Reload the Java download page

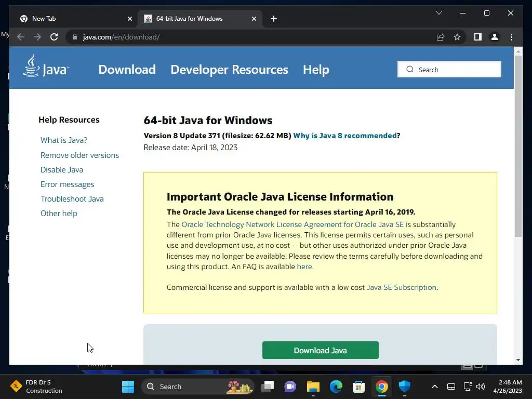click(x=54, y=37)
